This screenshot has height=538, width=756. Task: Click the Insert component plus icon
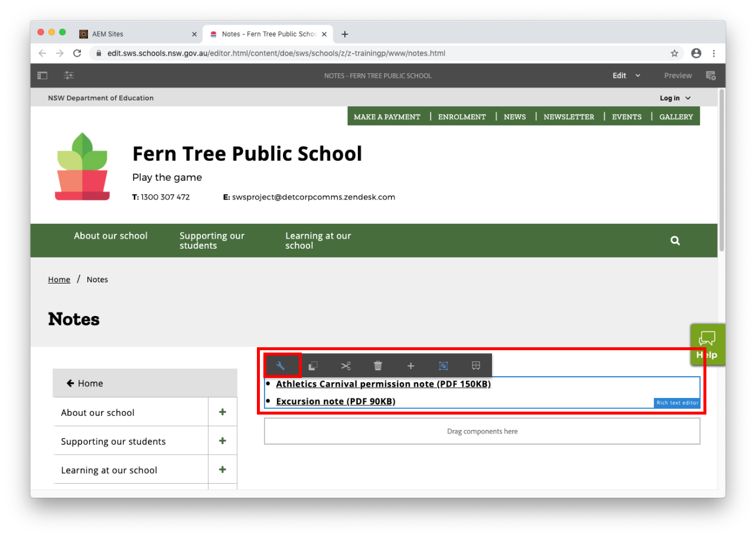pyautogui.click(x=410, y=366)
